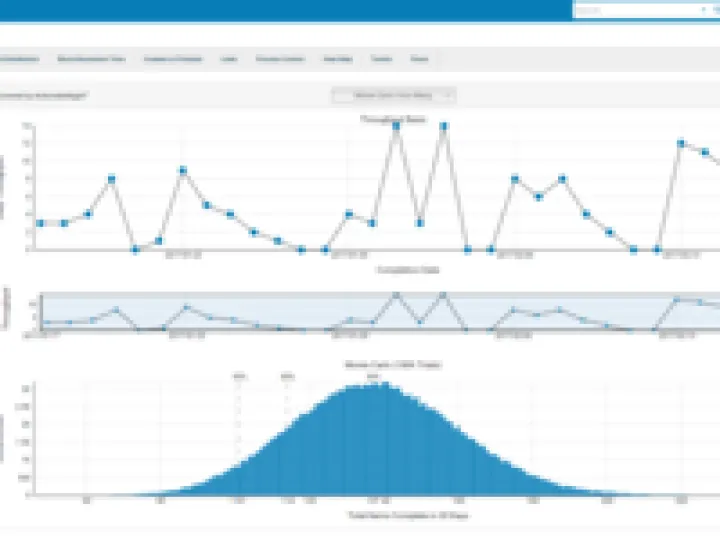Select the Stats tab
The height and width of the screenshot is (540, 720).
[420, 60]
